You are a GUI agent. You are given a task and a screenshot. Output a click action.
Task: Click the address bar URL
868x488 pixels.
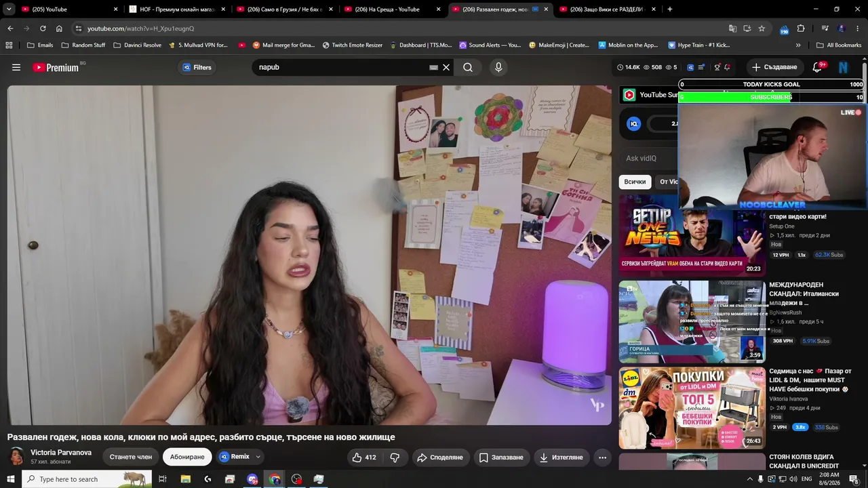[x=140, y=28]
